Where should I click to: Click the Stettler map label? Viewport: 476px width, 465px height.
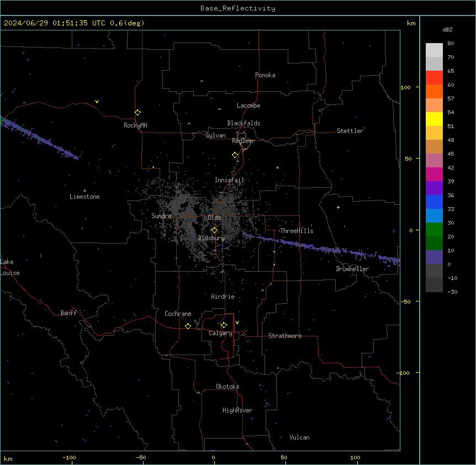(x=350, y=131)
